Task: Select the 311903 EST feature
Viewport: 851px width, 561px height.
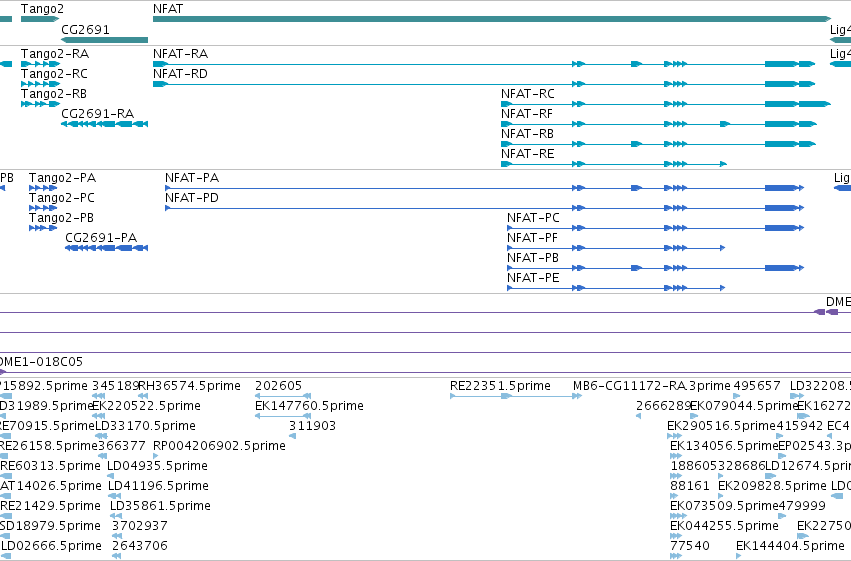Action: (x=293, y=436)
